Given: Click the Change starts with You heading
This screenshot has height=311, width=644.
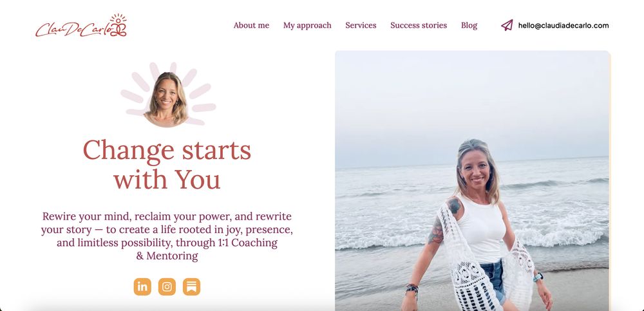Looking at the screenshot, I should pyautogui.click(x=167, y=164).
